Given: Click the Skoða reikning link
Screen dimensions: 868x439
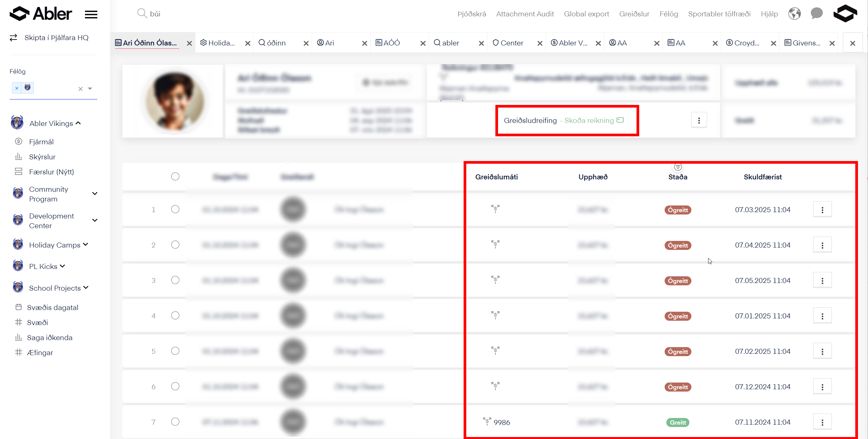Looking at the screenshot, I should click(x=589, y=120).
